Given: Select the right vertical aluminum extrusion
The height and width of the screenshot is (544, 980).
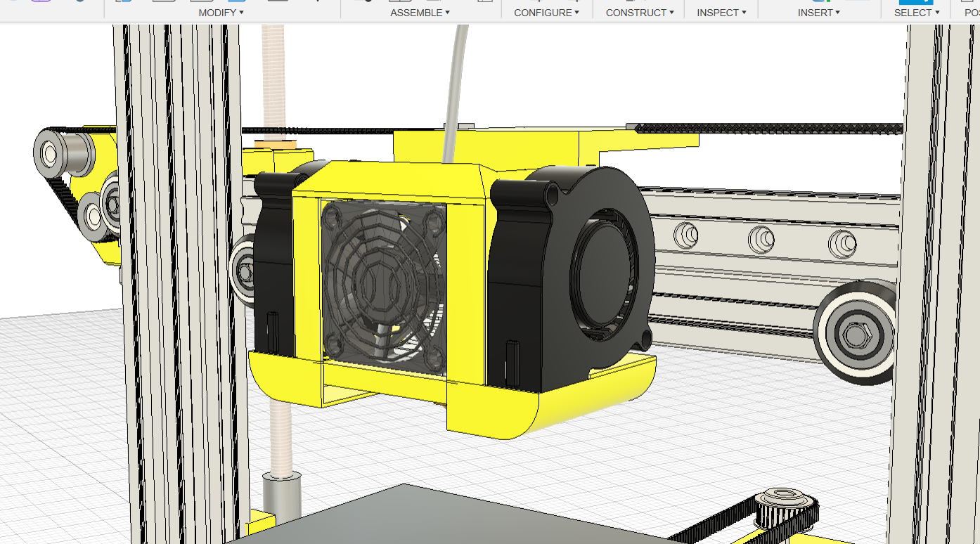Looking at the screenshot, I should pos(935,281).
